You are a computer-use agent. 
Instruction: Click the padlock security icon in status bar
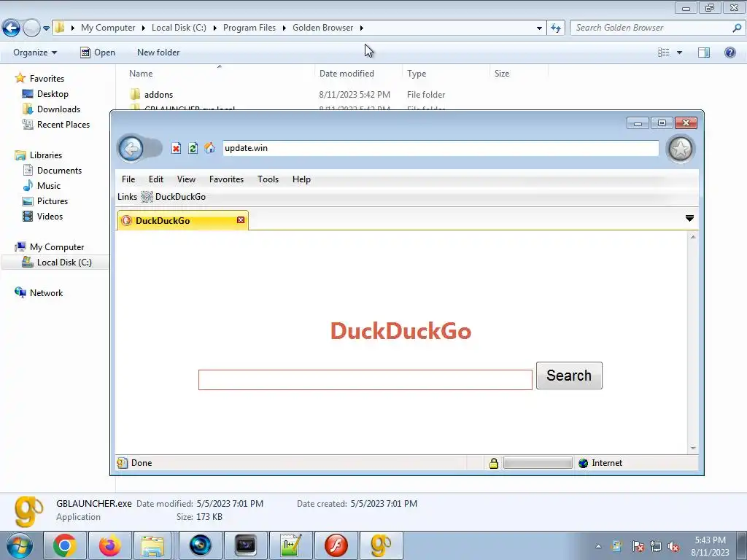(x=494, y=463)
